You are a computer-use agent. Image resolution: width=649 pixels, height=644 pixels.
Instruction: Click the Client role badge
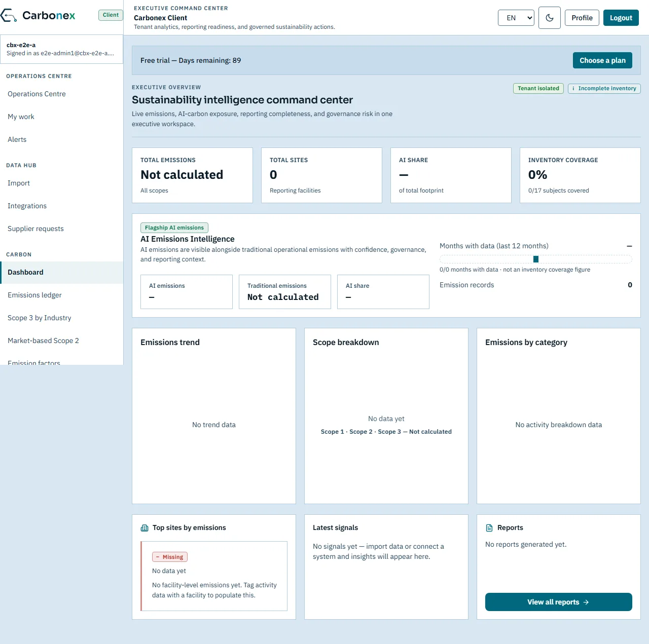pos(111,15)
